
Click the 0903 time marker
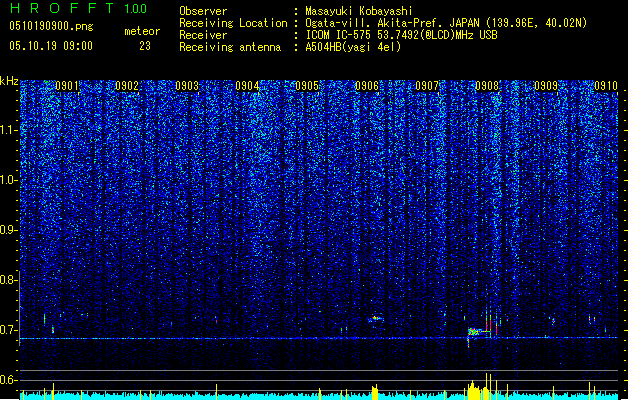coord(187,86)
